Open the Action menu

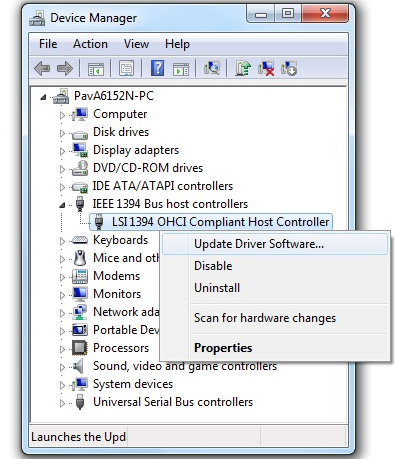tap(90, 44)
